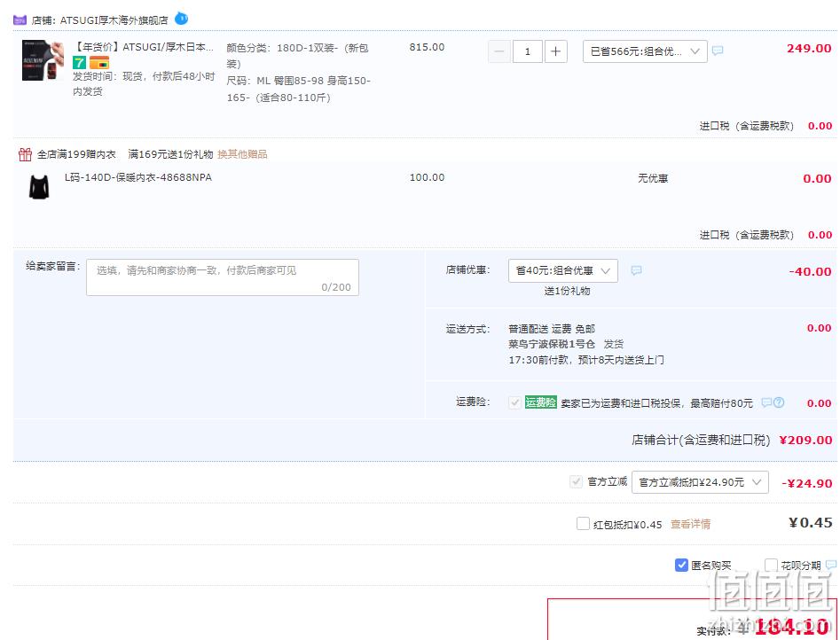The width and height of the screenshot is (840, 640).
Task: Enable the 花呗分期 installment checkbox
Action: (x=771, y=565)
